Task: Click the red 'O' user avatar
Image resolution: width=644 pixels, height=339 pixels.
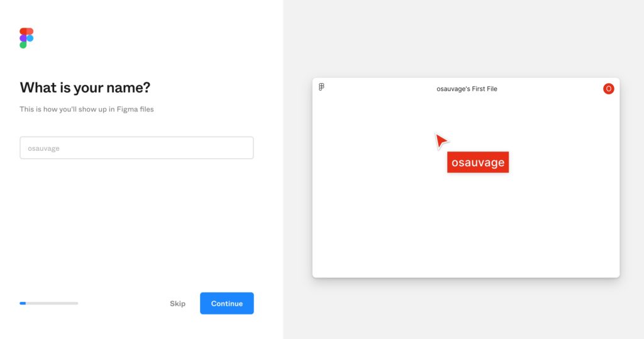Action: (x=608, y=89)
